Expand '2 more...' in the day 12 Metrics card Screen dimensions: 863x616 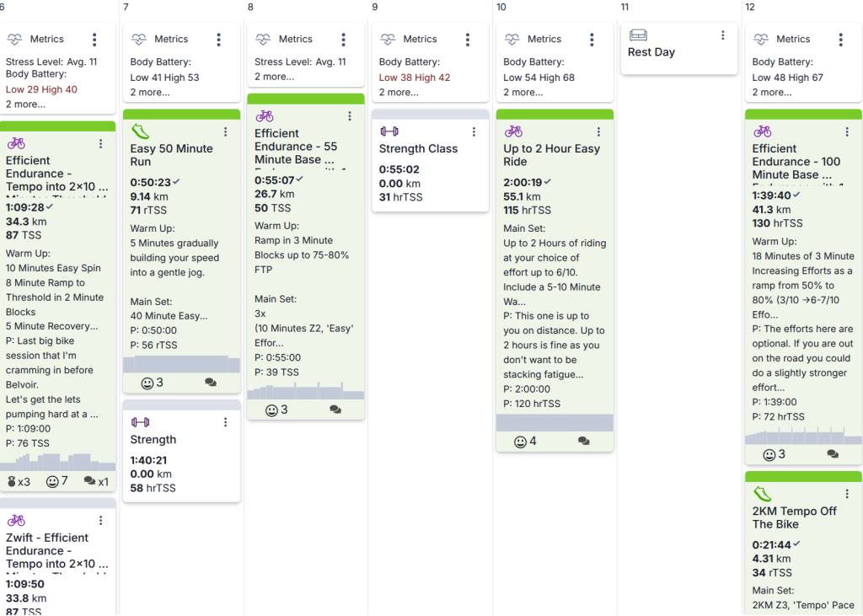tap(772, 93)
